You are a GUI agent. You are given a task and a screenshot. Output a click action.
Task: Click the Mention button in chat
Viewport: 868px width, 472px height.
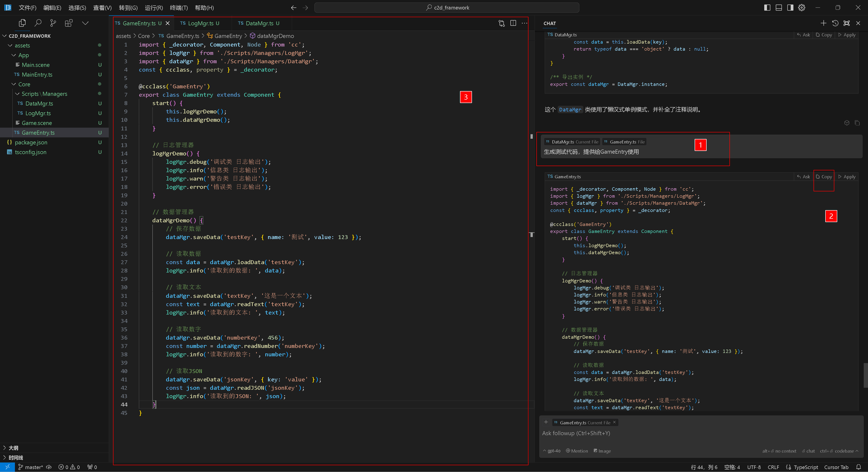pos(577,451)
